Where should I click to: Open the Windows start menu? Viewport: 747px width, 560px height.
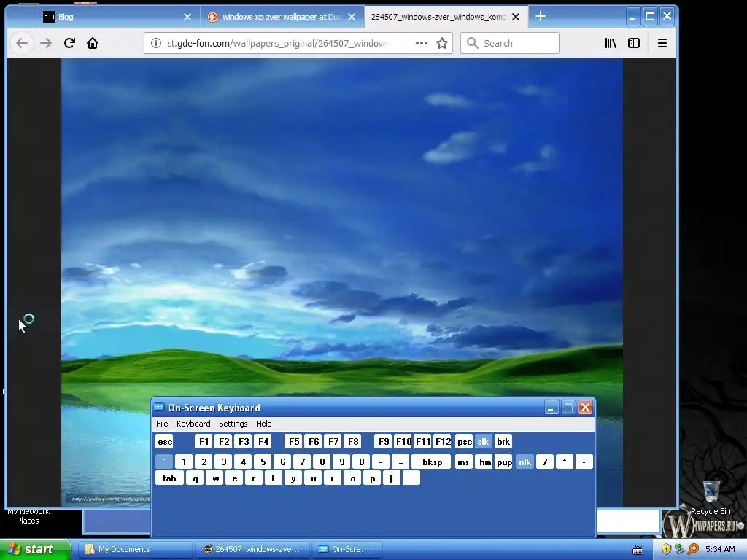click(35, 549)
